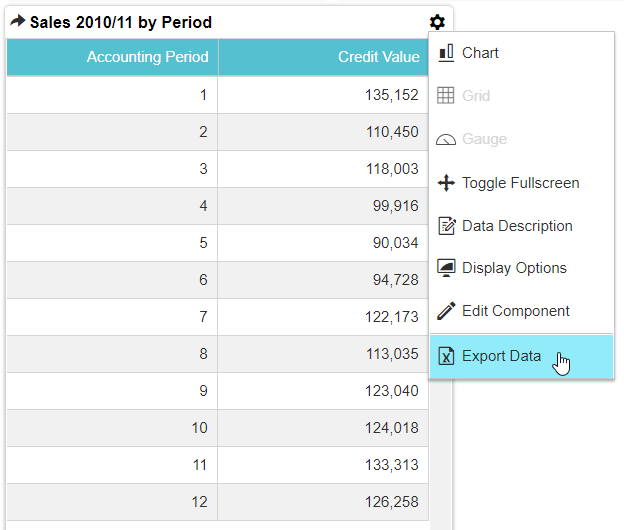Click the share arrow icon beside title
This screenshot has width=624, height=530.
[x=18, y=21]
